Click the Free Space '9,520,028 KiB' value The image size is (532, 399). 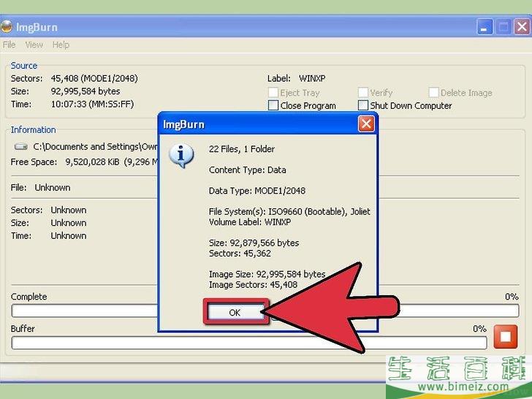[x=92, y=162]
